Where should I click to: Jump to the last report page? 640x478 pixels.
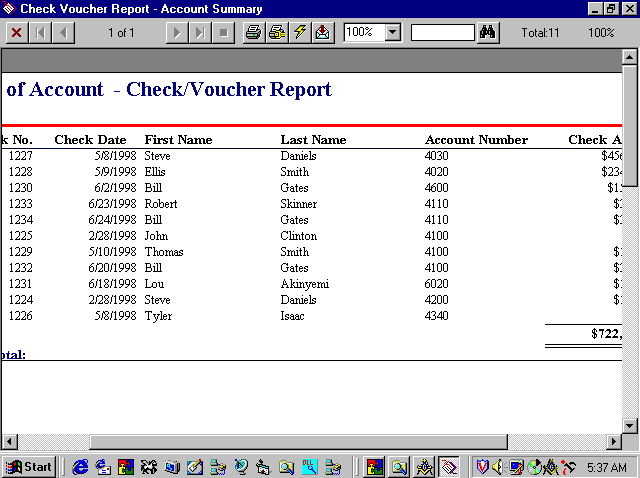point(200,33)
